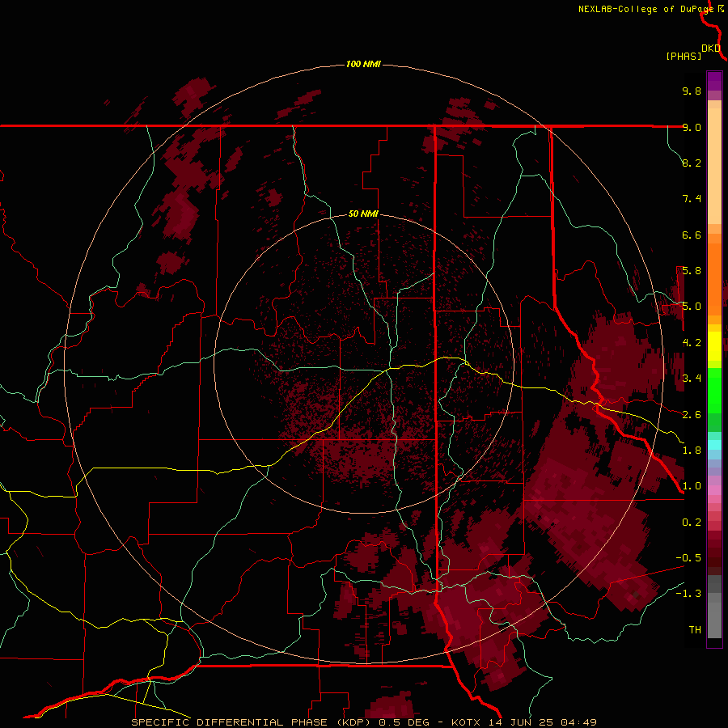Select the 3.4 value on color scale

692,379
